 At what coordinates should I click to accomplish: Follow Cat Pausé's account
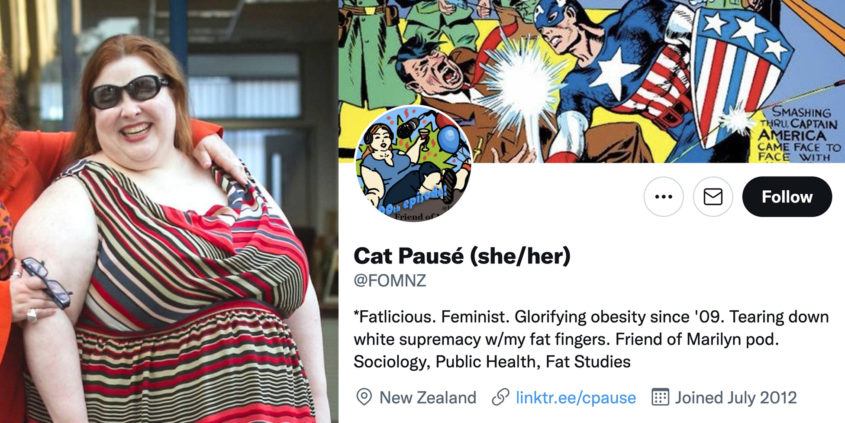(x=787, y=197)
